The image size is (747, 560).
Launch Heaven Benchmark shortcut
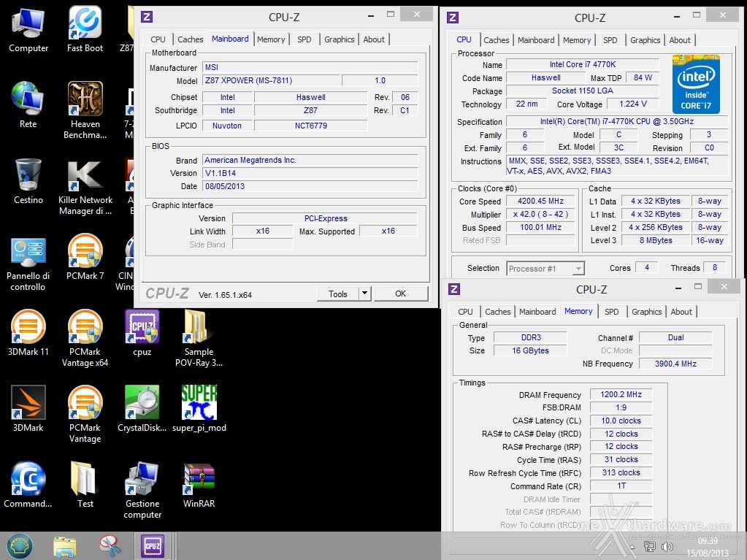(x=85, y=110)
